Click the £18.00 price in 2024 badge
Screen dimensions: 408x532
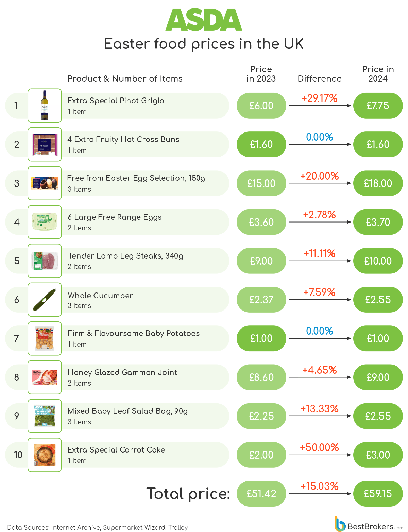click(x=378, y=183)
